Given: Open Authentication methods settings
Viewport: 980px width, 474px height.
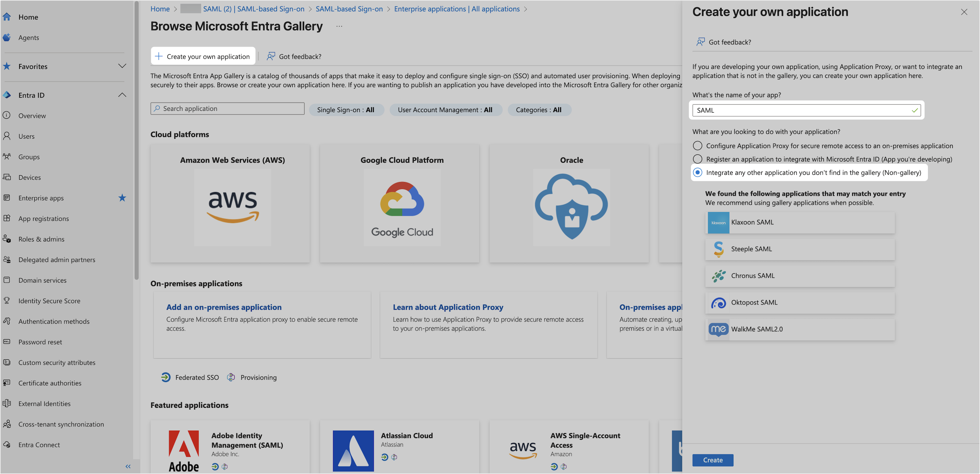Looking at the screenshot, I should point(54,321).
